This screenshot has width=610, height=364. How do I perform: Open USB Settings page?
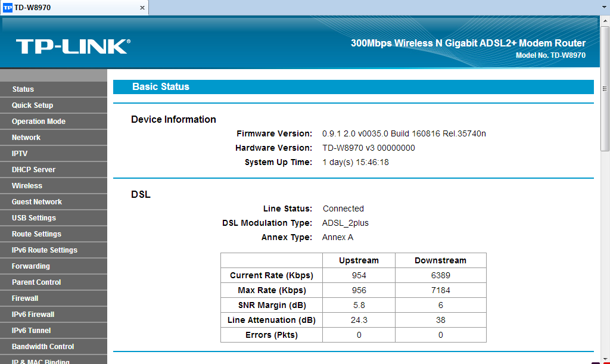(53, 218)
